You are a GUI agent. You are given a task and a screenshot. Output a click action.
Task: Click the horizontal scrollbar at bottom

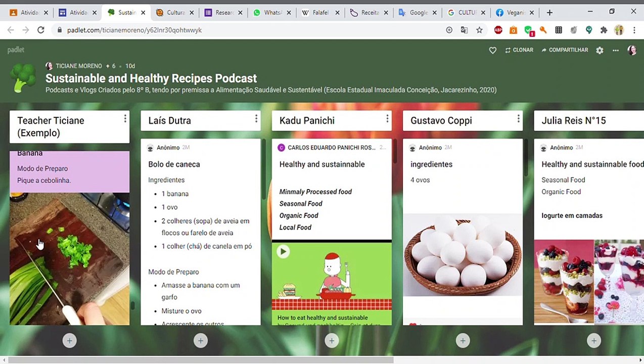click(x=201, y=360)
